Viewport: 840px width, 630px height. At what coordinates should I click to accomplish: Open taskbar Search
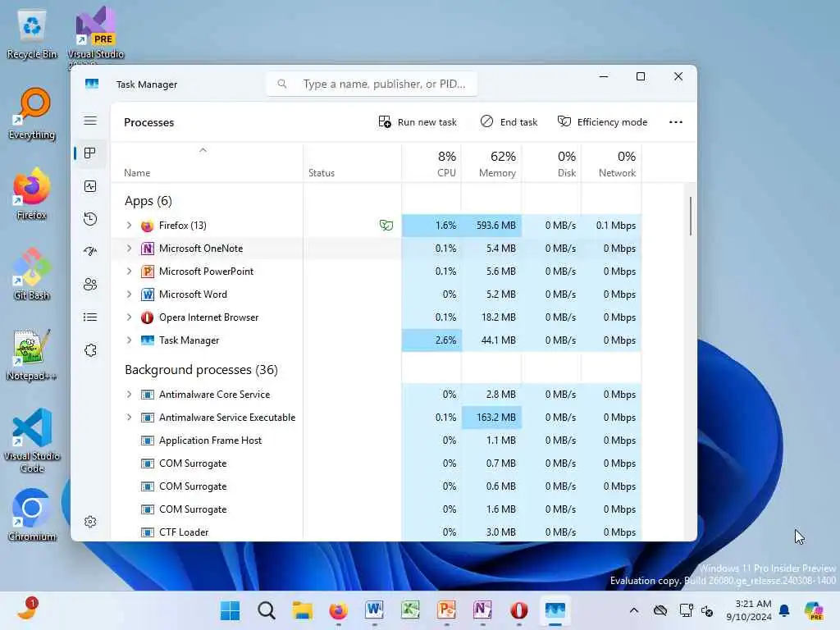267,610
